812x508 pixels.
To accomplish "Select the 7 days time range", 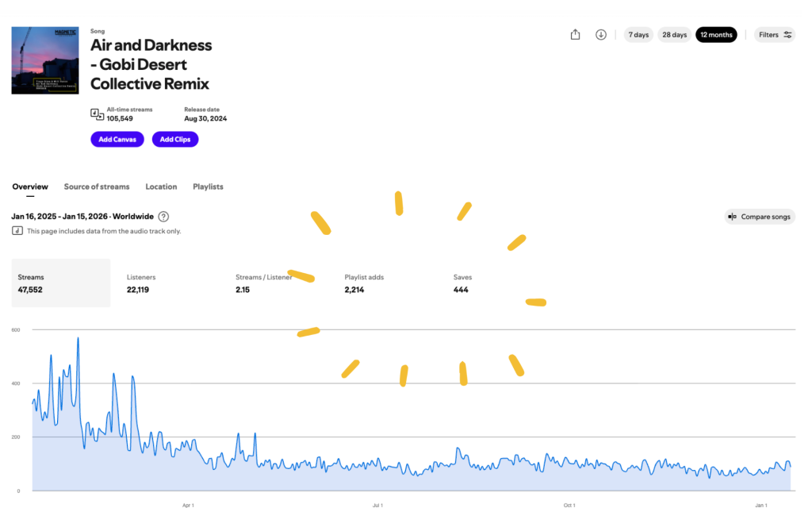I will click(x=638, y=35).
